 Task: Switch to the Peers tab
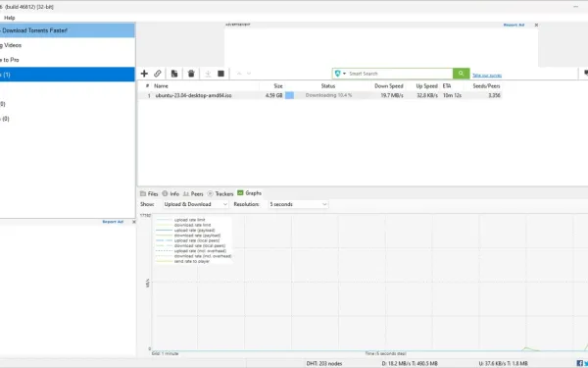tap(193, 193)
